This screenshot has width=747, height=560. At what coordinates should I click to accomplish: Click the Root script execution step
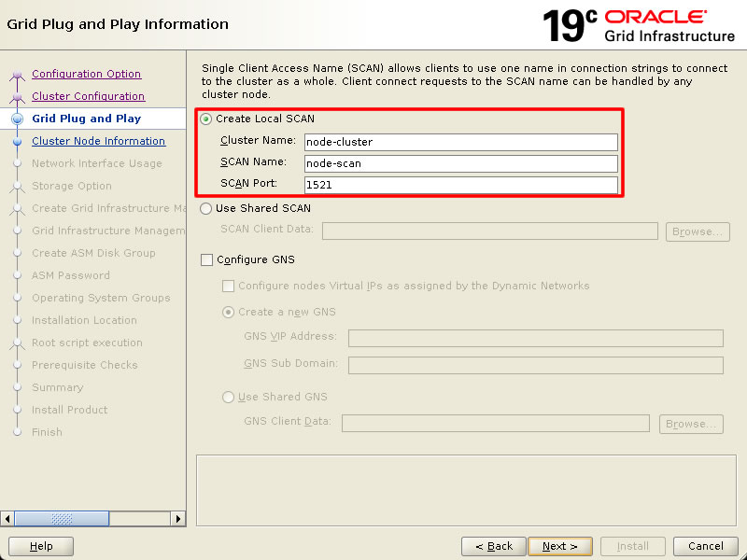(x=87, y=343)
